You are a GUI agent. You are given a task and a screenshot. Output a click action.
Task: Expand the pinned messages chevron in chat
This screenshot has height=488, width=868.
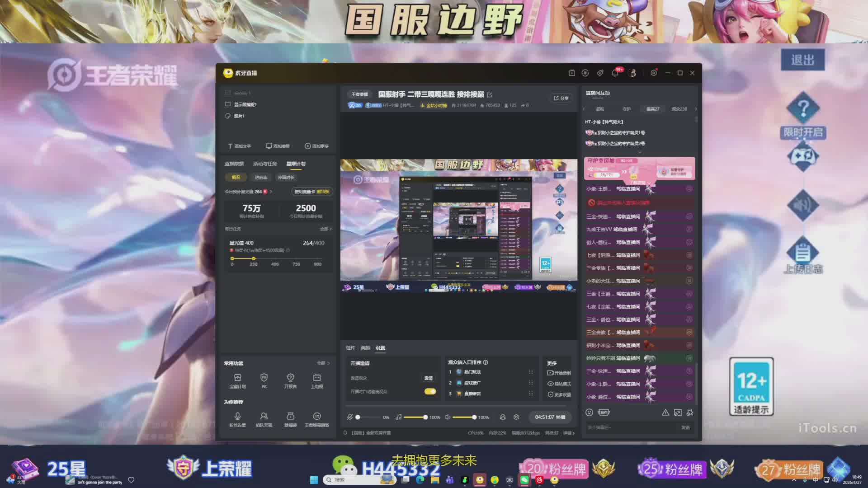point(639,152)
